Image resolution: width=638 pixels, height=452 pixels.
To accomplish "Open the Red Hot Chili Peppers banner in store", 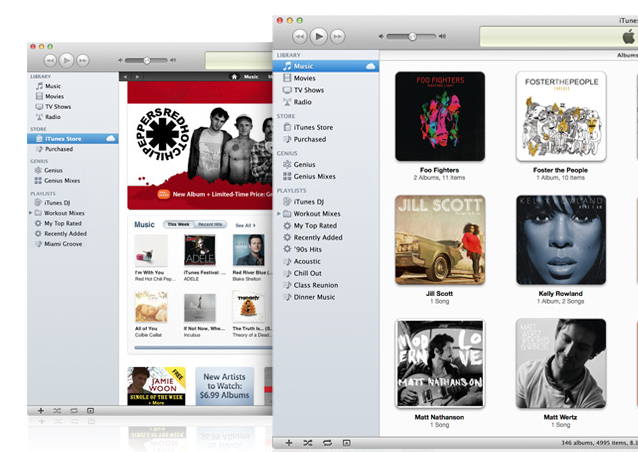I will pyautogui.click(x=200, y=145).
